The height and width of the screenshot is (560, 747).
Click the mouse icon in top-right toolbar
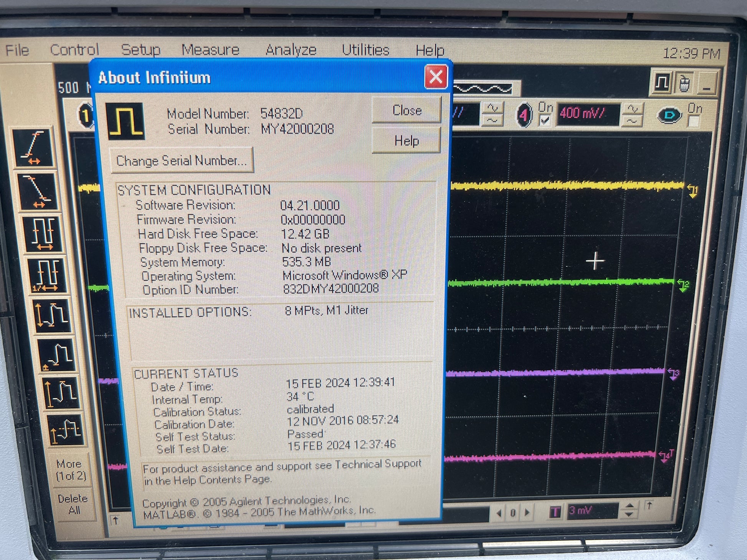(684, 83)
